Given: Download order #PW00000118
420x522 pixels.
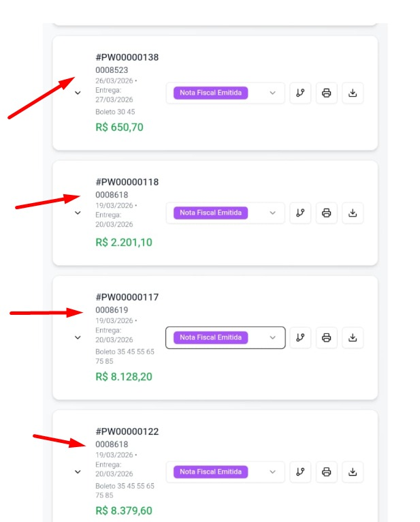Looking at the screenshot, I should pyautogui.click(x=353, y=213).
